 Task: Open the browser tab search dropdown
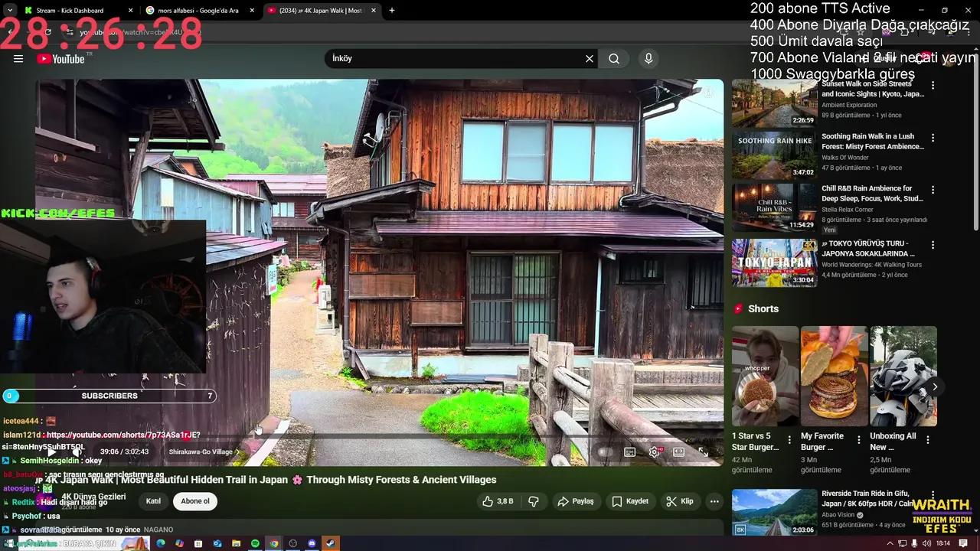coord(10,11)
